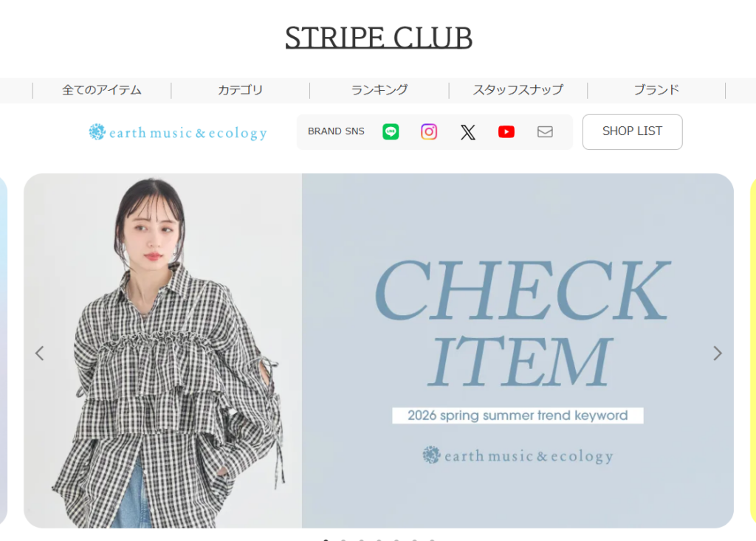Advance carousel with right arrow
Viewport: 756px width, 541px height.
coord(718,354)
